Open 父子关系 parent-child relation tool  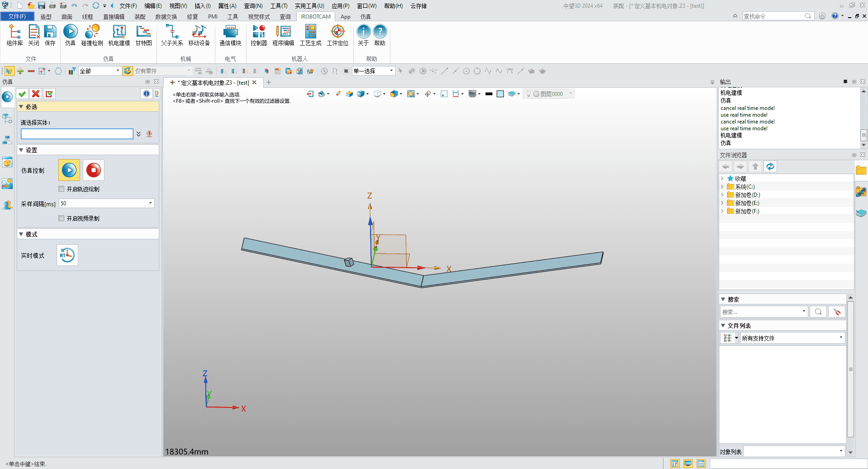172,35
